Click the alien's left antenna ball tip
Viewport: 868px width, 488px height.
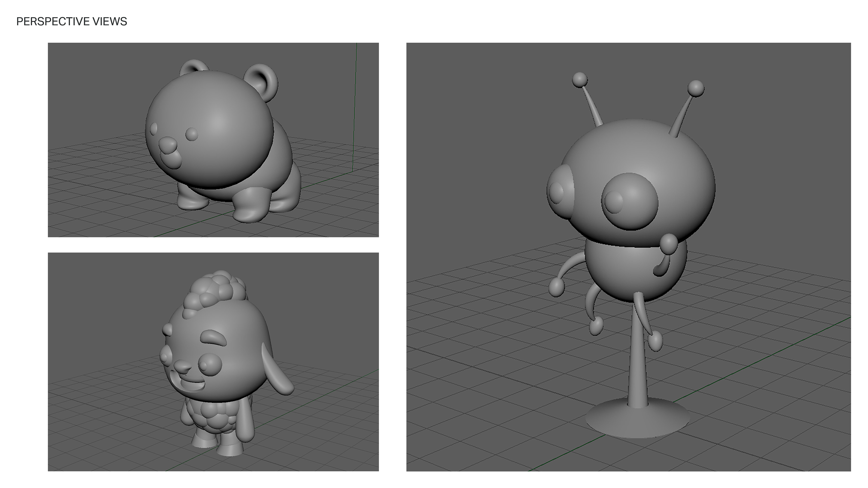(580, 80)
